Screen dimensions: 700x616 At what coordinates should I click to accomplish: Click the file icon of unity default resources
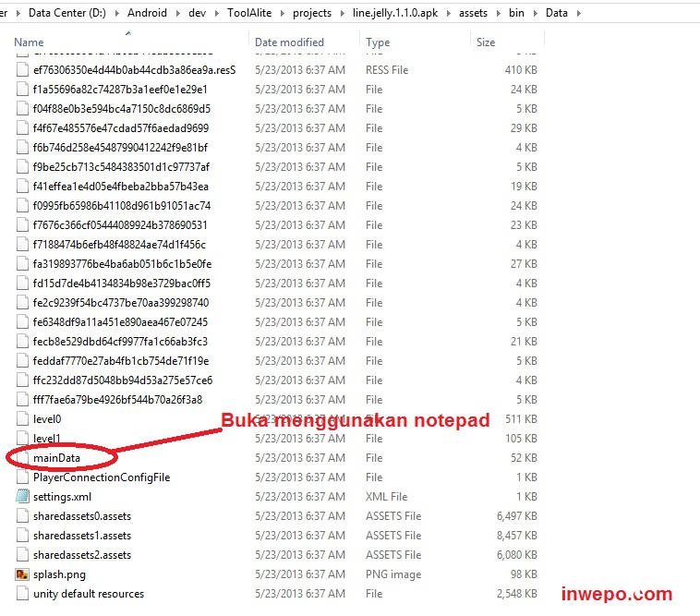click(x=22, y=593)
